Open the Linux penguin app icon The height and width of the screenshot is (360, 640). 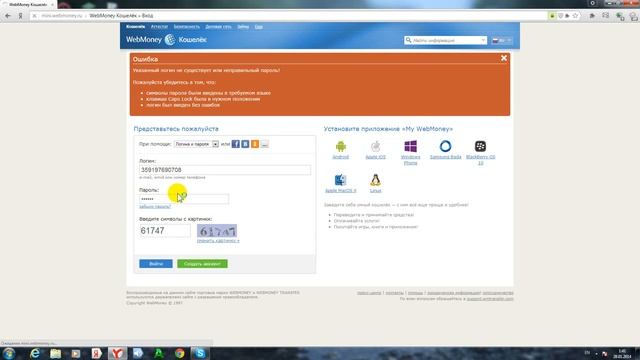[x=376, y=180]
